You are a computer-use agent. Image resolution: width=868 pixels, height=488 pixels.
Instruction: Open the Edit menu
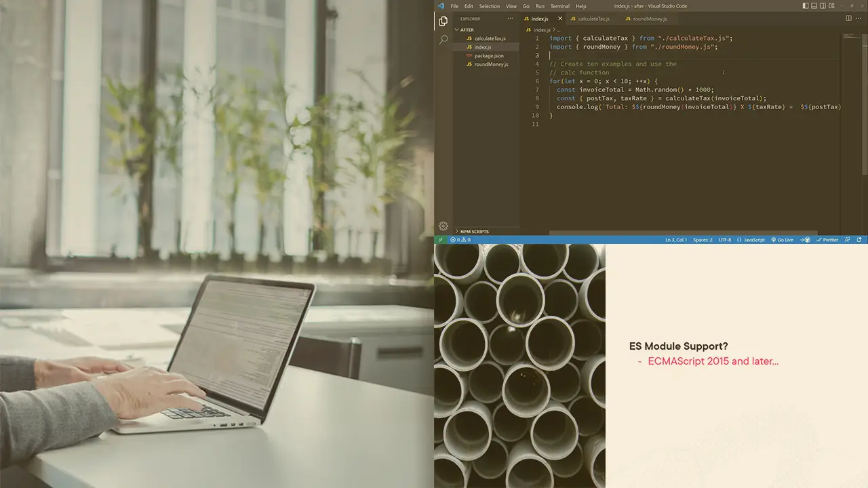469,6
